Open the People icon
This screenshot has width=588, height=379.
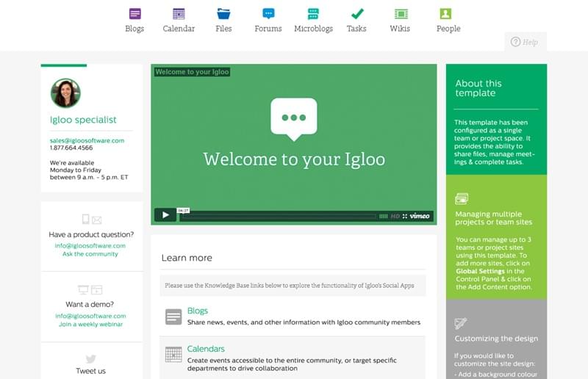[x=445, y=14]
